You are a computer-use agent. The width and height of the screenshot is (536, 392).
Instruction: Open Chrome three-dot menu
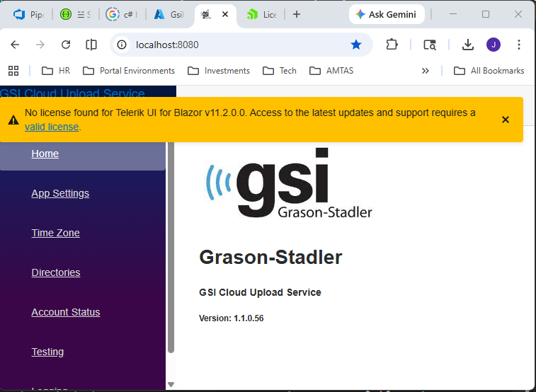[x=519, y=45]
